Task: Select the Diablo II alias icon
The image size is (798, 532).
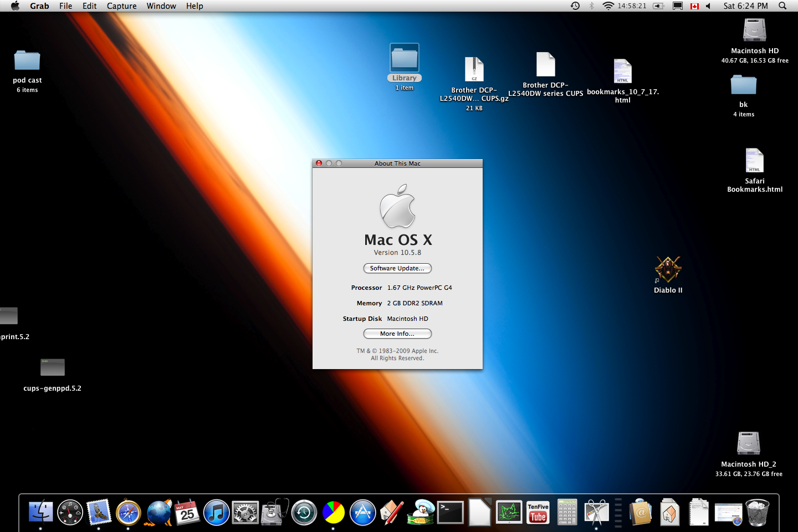Action: 668,270
